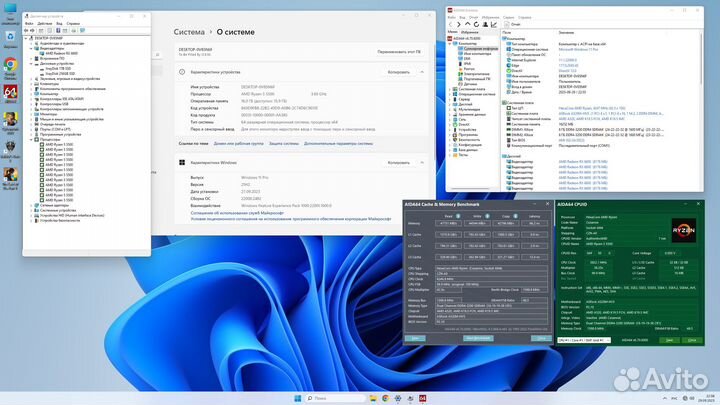This screenshot has height=405, width=720.
Task: Click AIDA64 tree pane horizontal scrollbar
Action: pyautogui.click(x=473, y=189)
